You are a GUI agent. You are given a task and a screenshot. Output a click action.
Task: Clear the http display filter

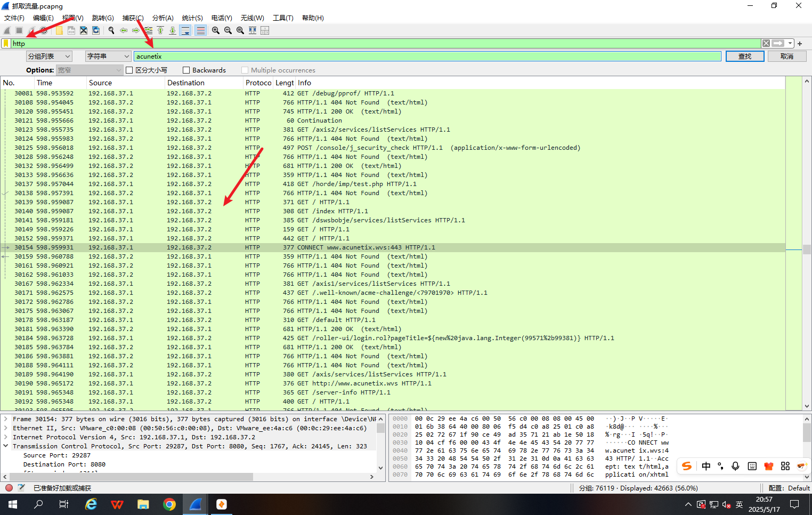click(x=766, y=43)
